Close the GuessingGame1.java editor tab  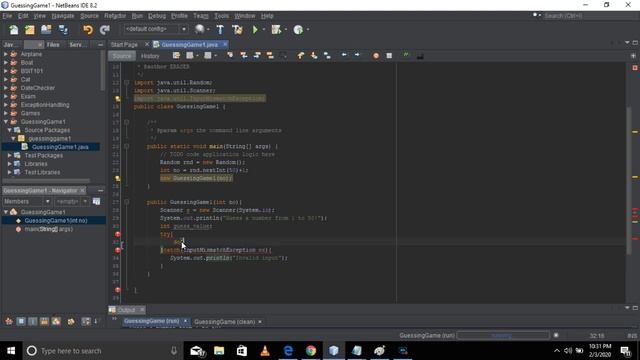(225, 44)
